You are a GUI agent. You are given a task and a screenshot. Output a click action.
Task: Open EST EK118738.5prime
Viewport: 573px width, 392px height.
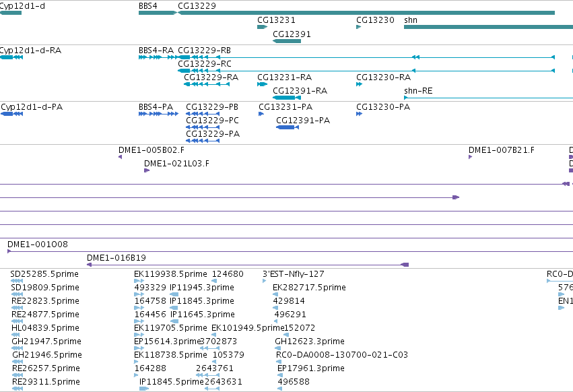coord(136,362)
